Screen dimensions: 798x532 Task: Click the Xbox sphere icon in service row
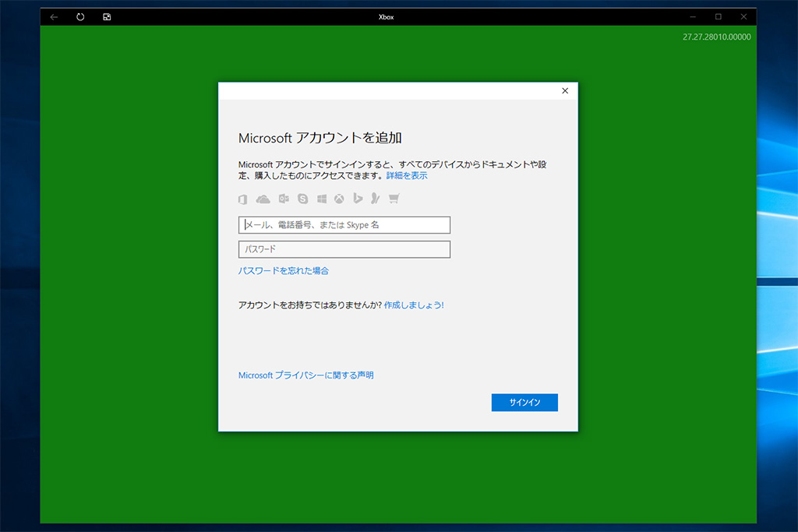click(339, 199)
